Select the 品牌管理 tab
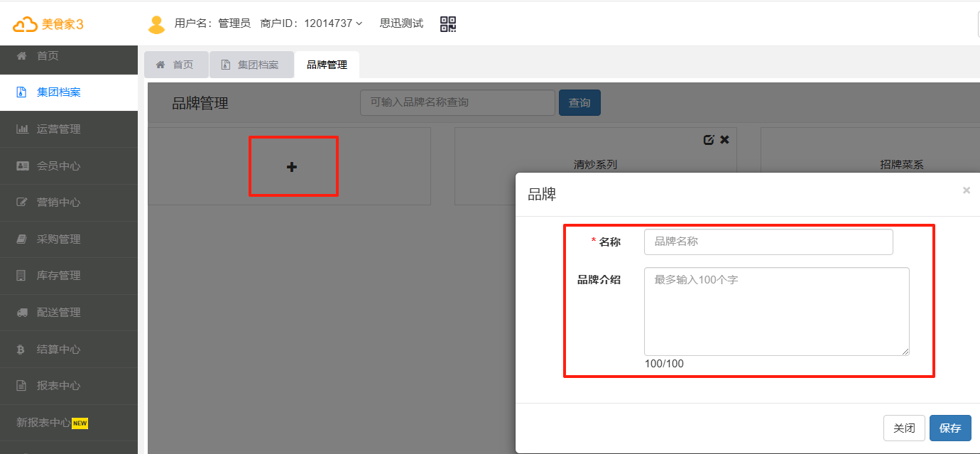The width and height of the screenshot is (980, 454). coord(327,65)
